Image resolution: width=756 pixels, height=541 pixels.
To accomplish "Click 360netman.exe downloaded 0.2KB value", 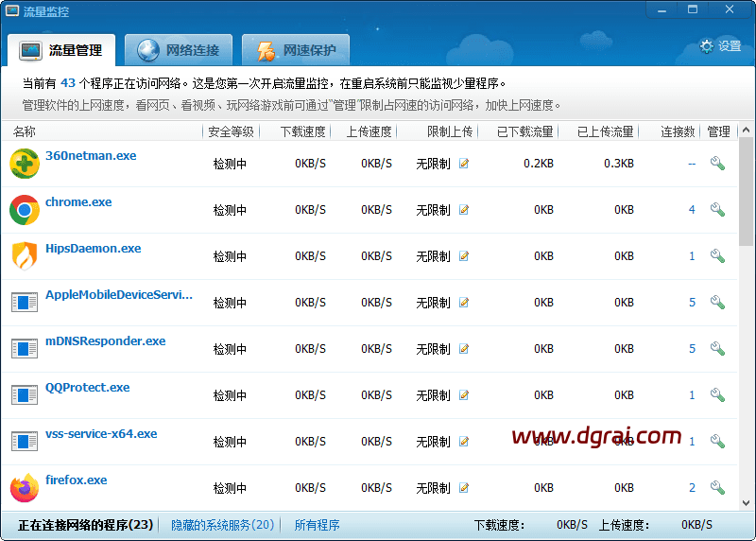I will coord(539,164).
